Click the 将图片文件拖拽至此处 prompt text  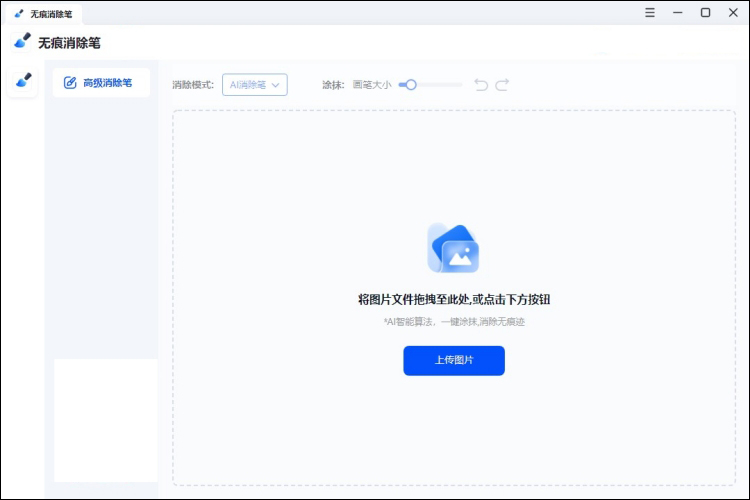point(454,300)
